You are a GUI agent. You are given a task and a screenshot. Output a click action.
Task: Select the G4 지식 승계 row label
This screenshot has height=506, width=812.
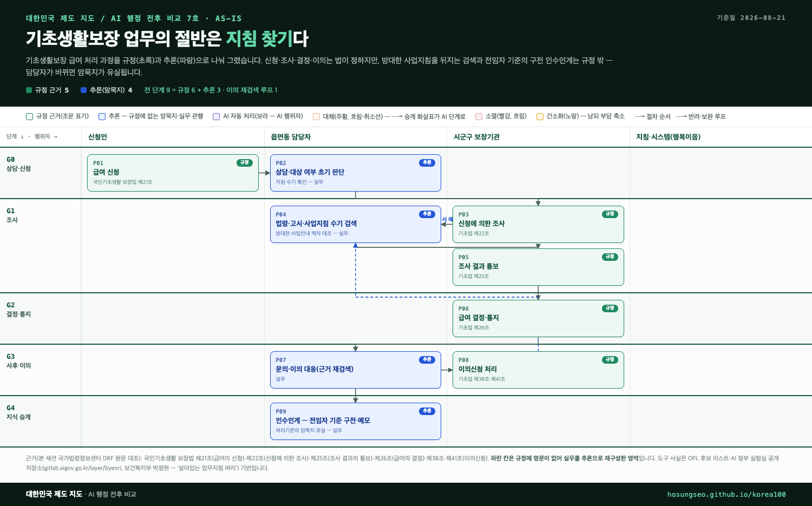pos(18,412)
